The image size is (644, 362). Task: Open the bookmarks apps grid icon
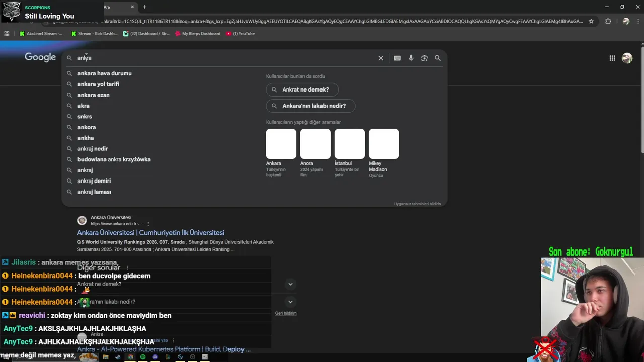click(7, 34)
